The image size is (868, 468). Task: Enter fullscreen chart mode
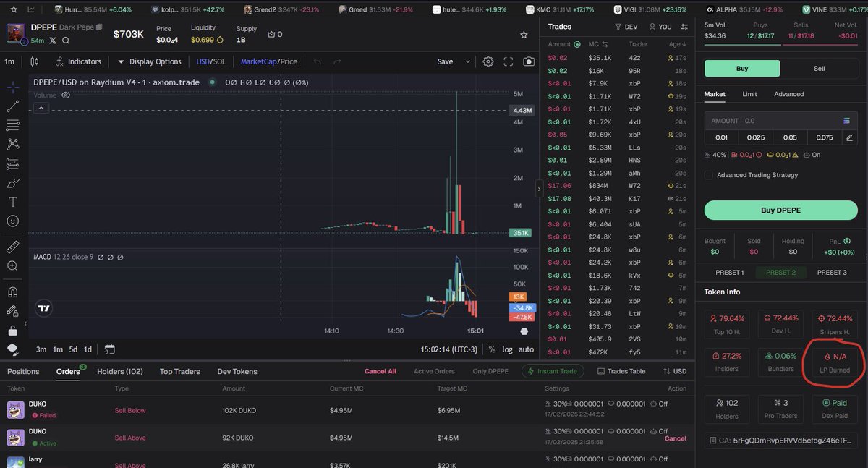(509, 61)
